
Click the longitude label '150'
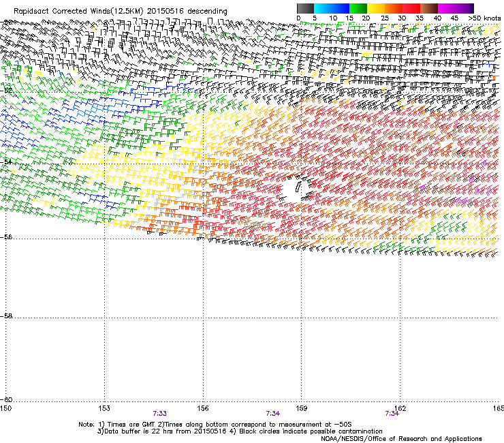click(x=5, y=408)
